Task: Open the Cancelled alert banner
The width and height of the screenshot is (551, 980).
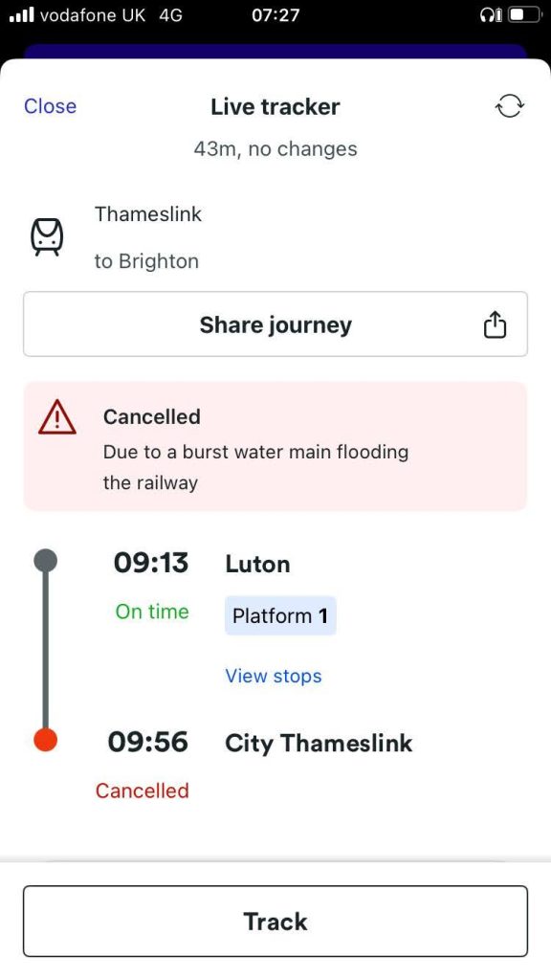Action: [275, 446]
